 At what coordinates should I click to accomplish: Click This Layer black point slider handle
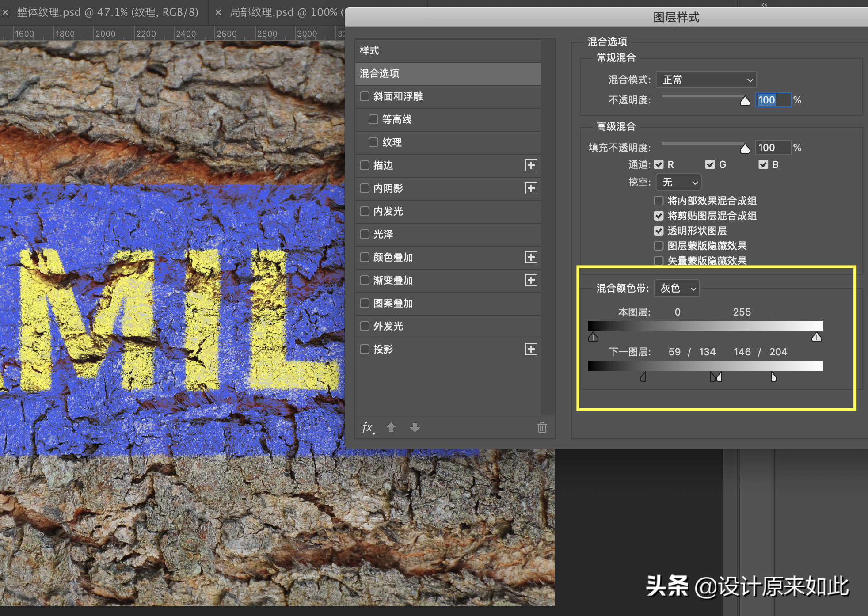[x=593, y=338]
